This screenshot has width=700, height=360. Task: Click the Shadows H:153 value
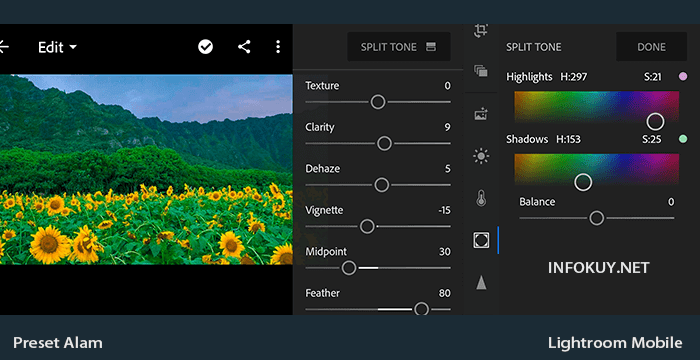[x=568, y=139]
